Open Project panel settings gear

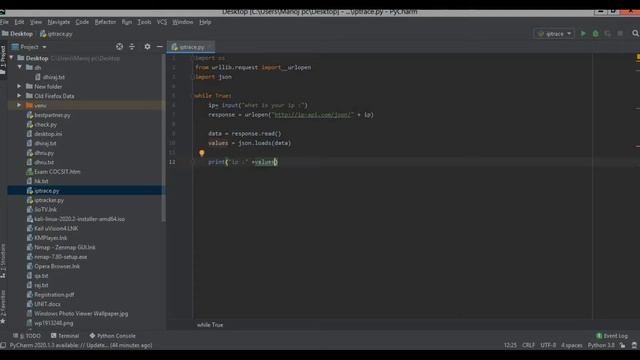click(147, 47)
